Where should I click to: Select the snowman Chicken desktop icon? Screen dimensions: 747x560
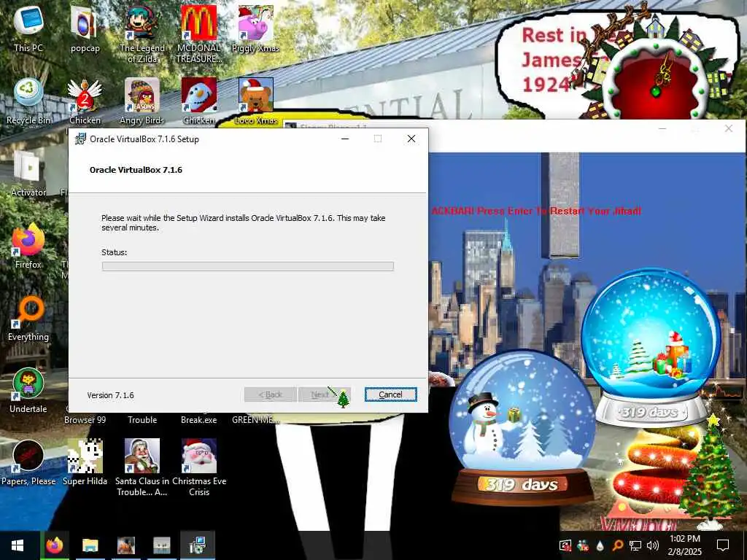tap(198, 101)
